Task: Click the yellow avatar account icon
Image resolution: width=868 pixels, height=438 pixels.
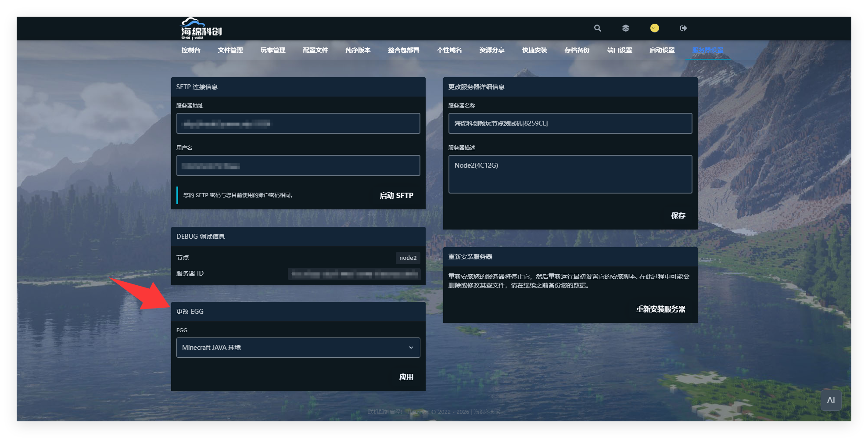Action: coord(654,28)
